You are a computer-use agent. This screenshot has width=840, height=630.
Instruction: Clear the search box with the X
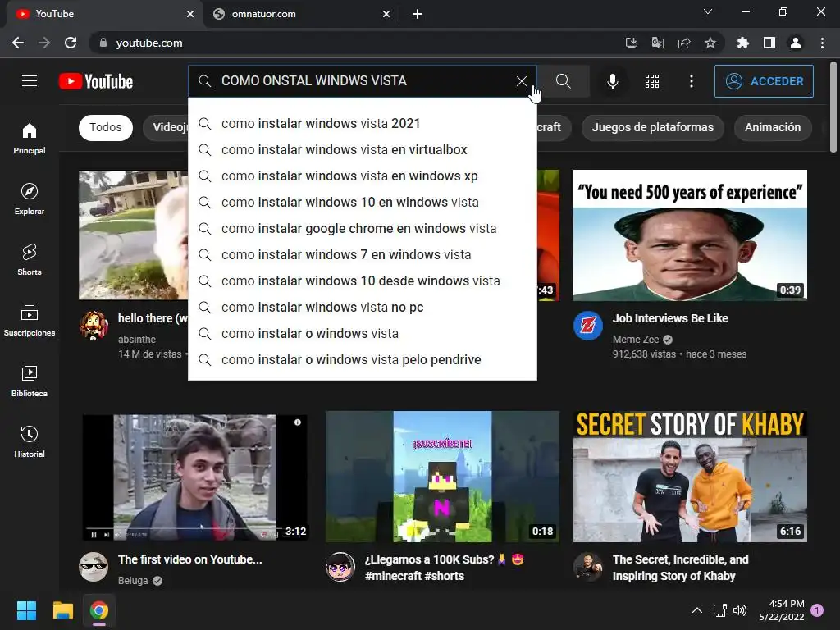(x=521, y=81)
